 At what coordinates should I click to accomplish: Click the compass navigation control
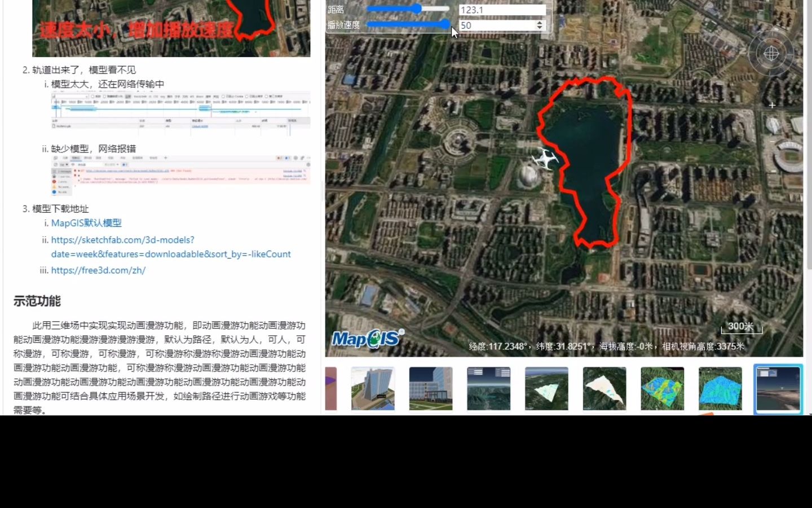(x=771, y=53)
